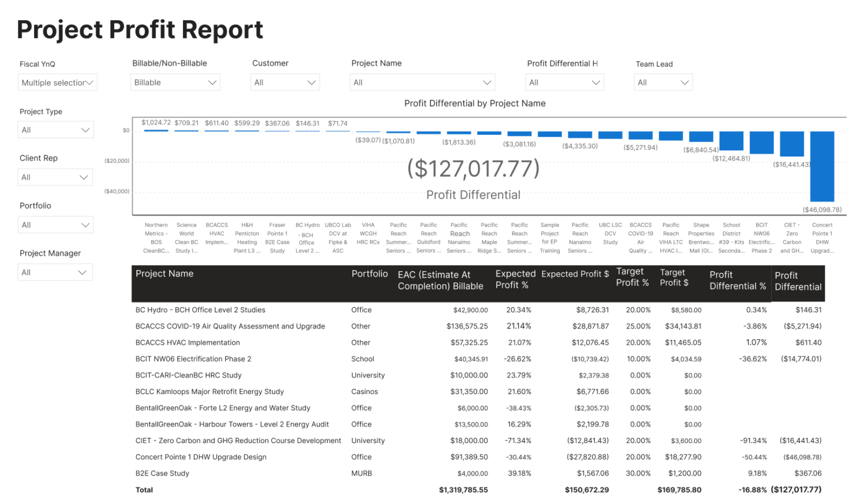Open the Fiscal YnQ multiple selection dropdown

point(57,82)
